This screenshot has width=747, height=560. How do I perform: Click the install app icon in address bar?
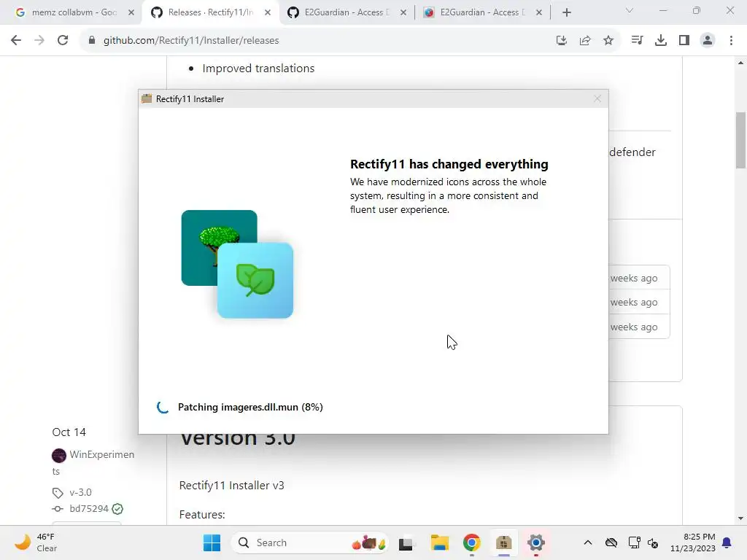562,41
